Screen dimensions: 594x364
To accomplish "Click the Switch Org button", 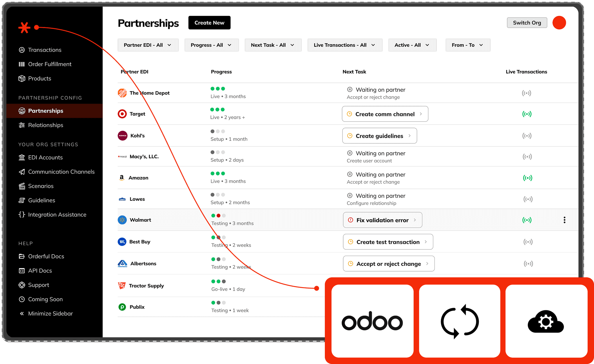I will 527,23.
